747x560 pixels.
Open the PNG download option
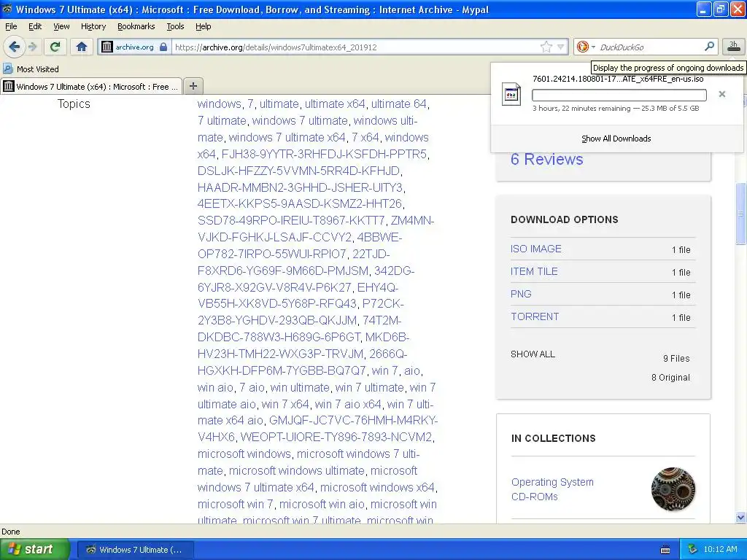tap(521, 294)
